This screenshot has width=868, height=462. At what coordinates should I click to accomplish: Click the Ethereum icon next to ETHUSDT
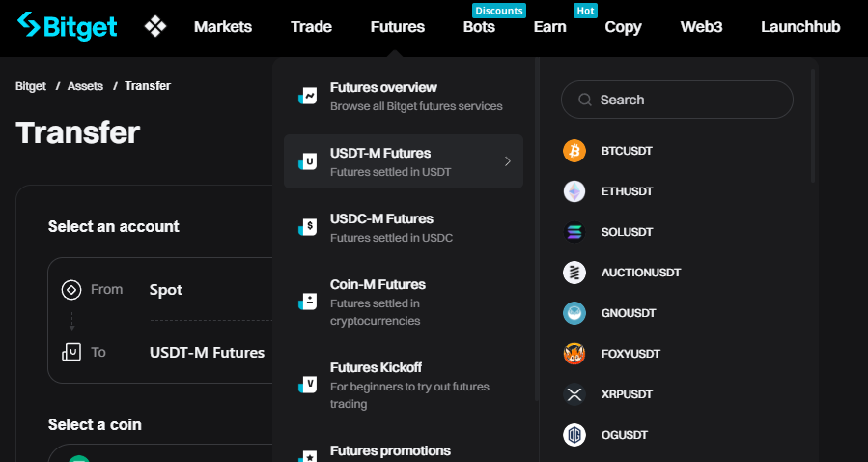click(x=574, y=191)
